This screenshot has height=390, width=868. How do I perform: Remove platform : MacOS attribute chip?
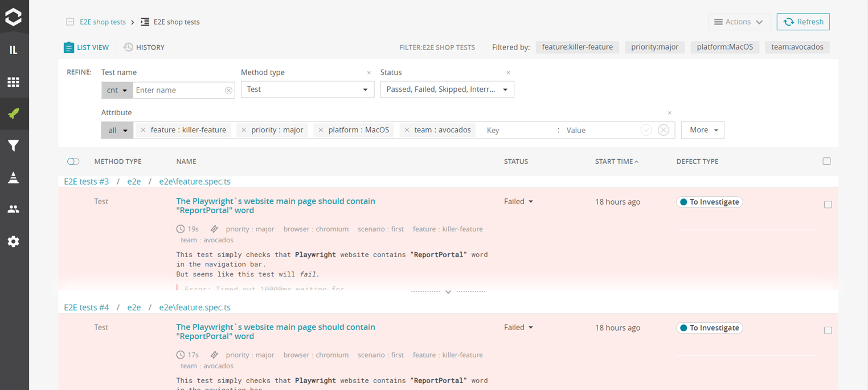tap(321, 130)
